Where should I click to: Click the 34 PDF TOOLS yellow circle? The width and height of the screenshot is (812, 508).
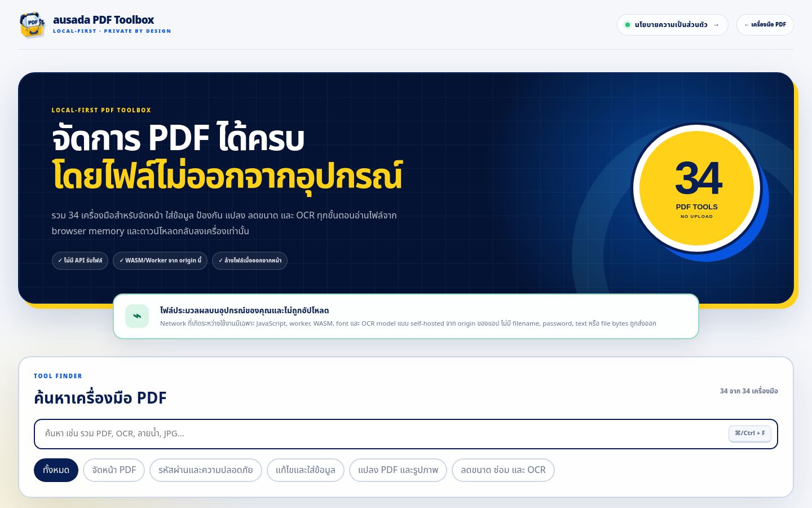(696, 188)
